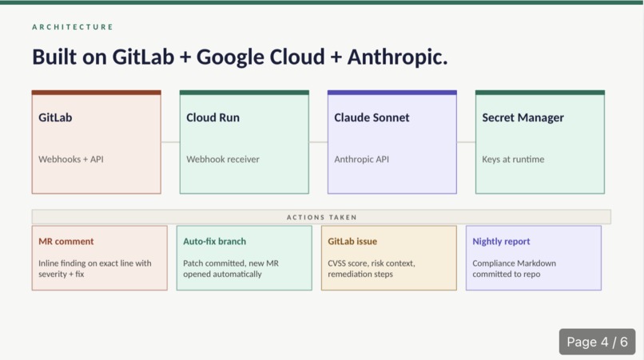
Task: Click the "Page 4 / 6" indicator
Action: pyautogui.click(x=597, y=342)
